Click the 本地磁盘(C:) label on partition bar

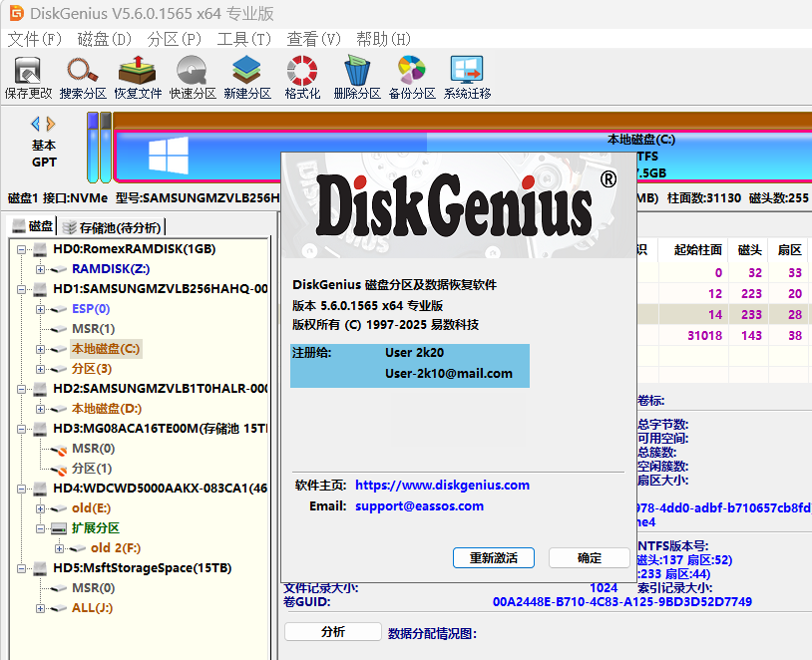pos(641,140)
